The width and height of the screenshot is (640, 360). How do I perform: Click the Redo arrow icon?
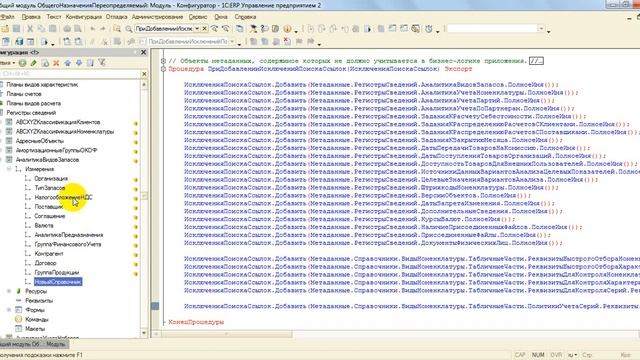click(103, 29)
